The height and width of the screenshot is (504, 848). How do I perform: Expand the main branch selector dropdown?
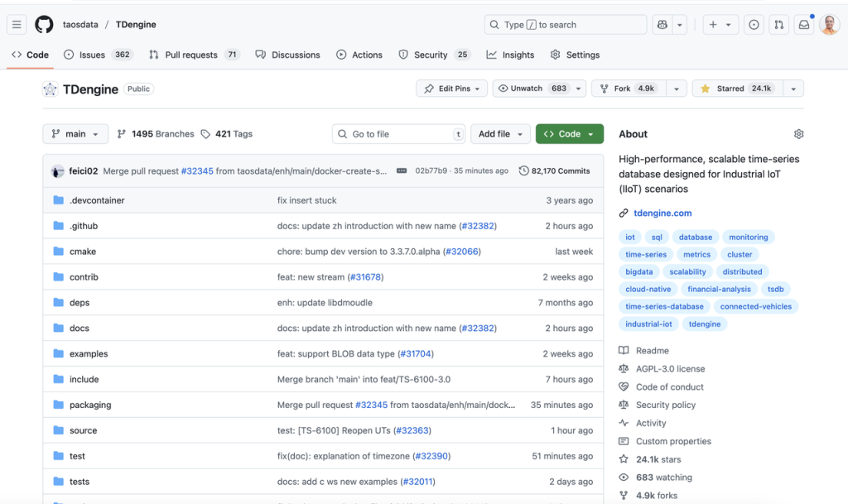click(75, 134)
